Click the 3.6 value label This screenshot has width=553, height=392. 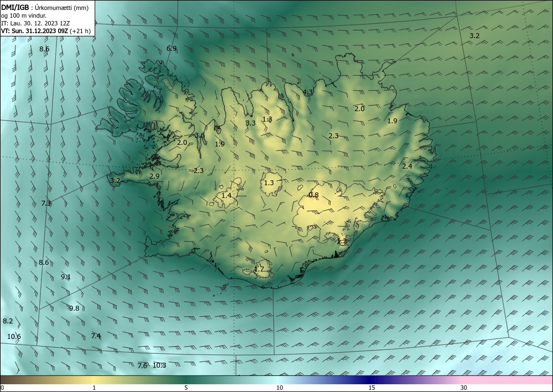(x=200, y=135)
